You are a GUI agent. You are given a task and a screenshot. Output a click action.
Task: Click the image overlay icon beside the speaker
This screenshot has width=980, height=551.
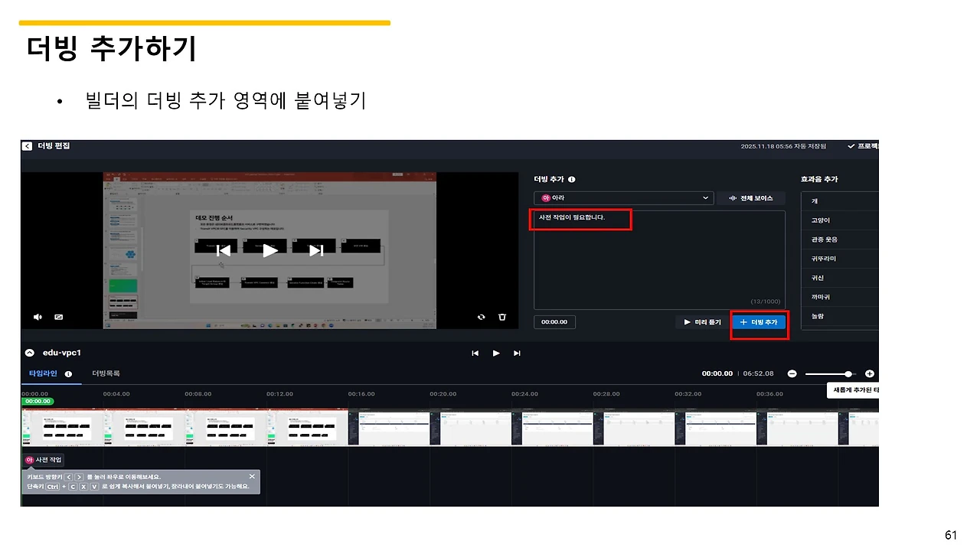pyautogui.click(x=58, y=316)
